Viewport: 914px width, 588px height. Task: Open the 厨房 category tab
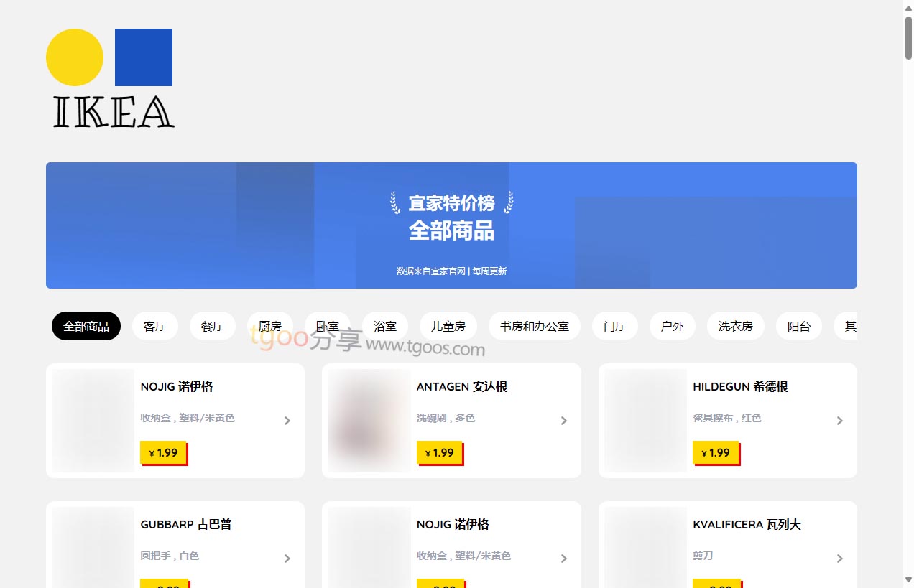[270, 326]
